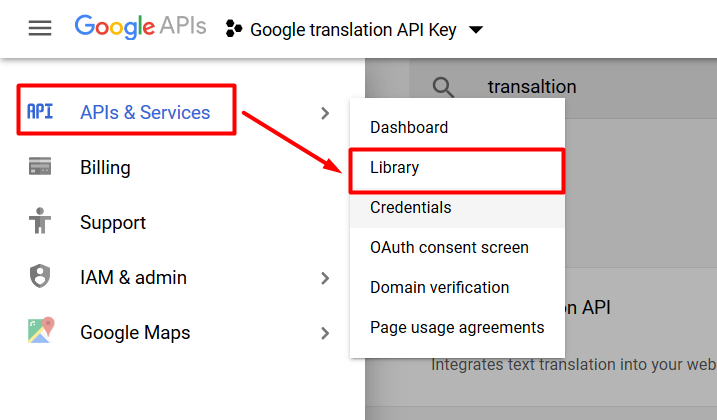Expand the Google Maps submenu chevron
The height and width of the screenshot is (420, 717).
pyautogui.click(x=325, y=333)
